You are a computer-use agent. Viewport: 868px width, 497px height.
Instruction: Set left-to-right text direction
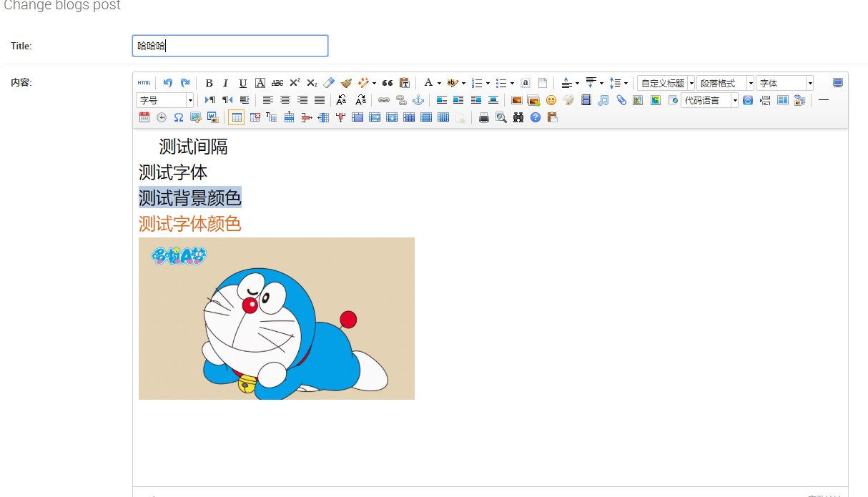(210, 100)
